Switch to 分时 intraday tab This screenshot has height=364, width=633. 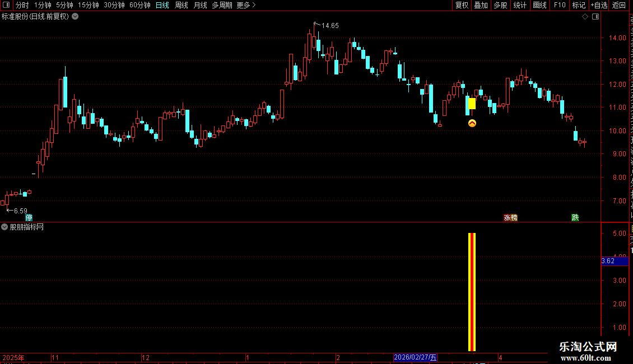22,5
